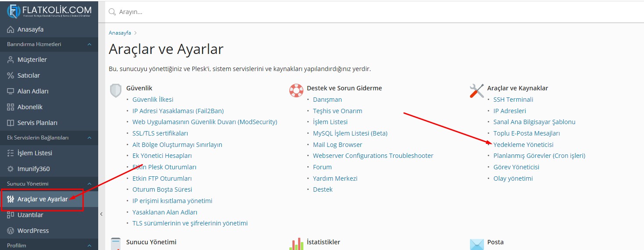Click the Imunify360 gear icon
Screen dimensions: 644x250
pyautogui.click(x=11, y=169)
